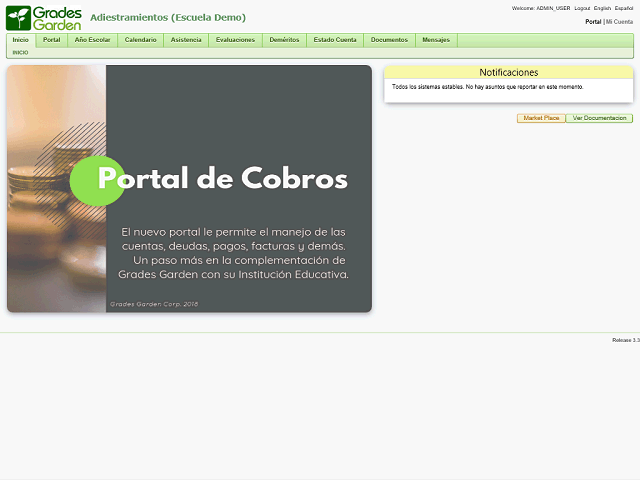Image resolution: width=640 pixels, height=480 pixels.
Task: Go to the Calendario tab
Action: coord(140,40)
